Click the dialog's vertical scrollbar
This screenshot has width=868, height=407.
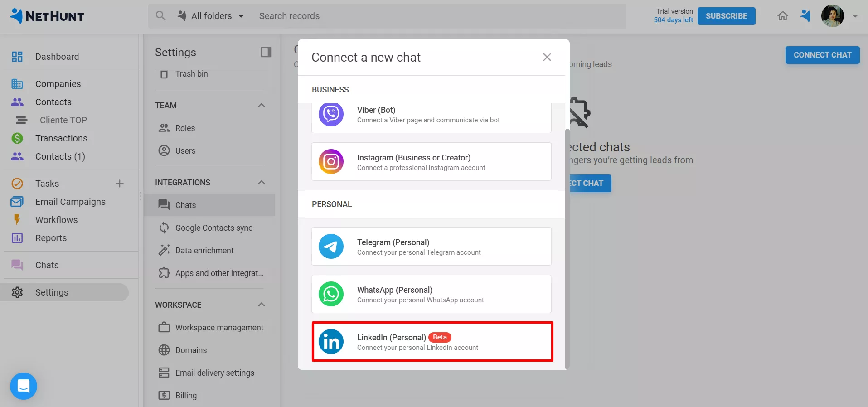[567, 248]
